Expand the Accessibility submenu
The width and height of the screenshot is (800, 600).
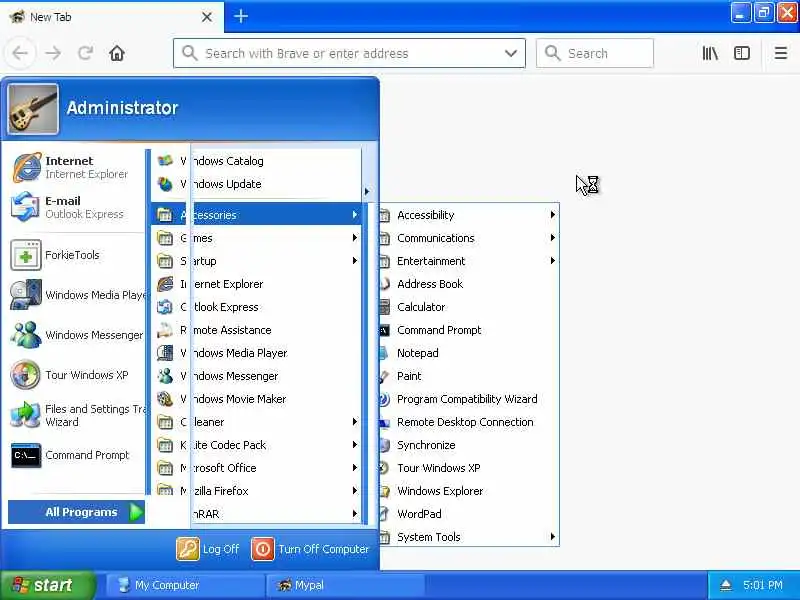click(x=469, y=215)
